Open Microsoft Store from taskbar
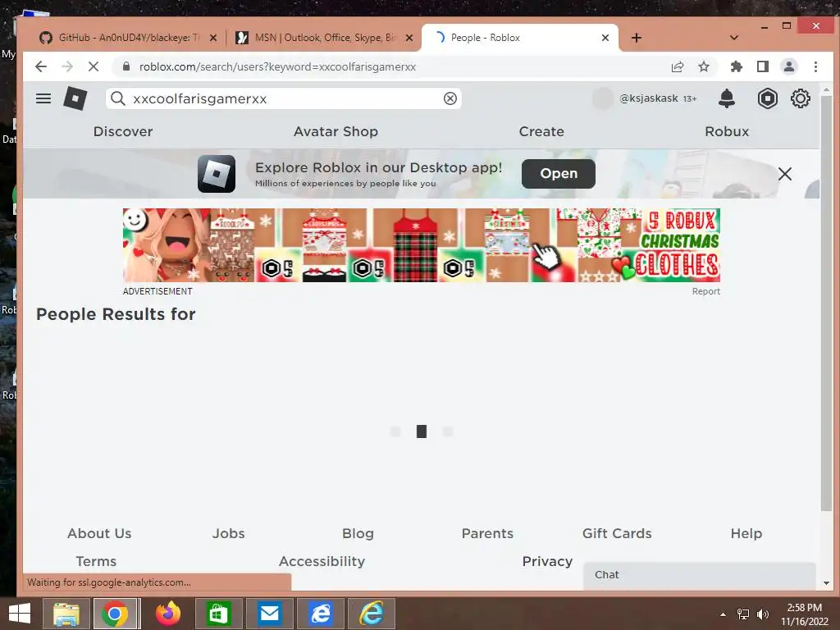This screenshot has width=840, height=630. click(x=218, y=614)
